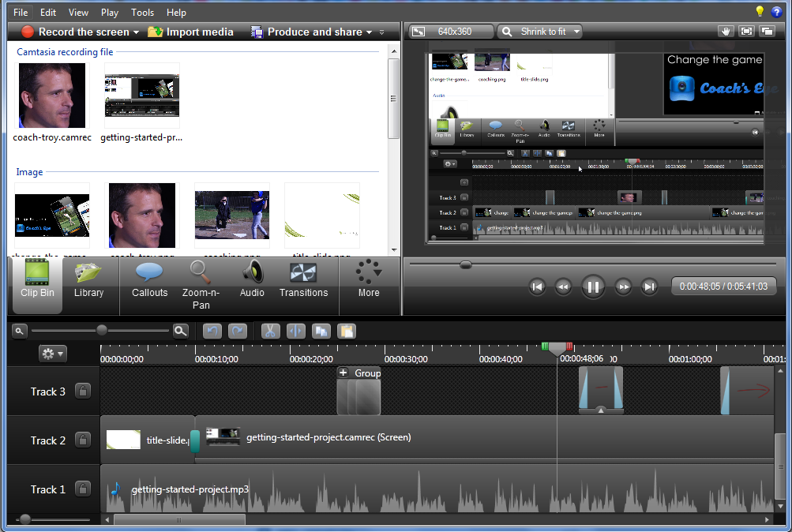792x532 pixels.
Task: Open the timeline gear settings dropdown
Action: click(x=54, y=354)
